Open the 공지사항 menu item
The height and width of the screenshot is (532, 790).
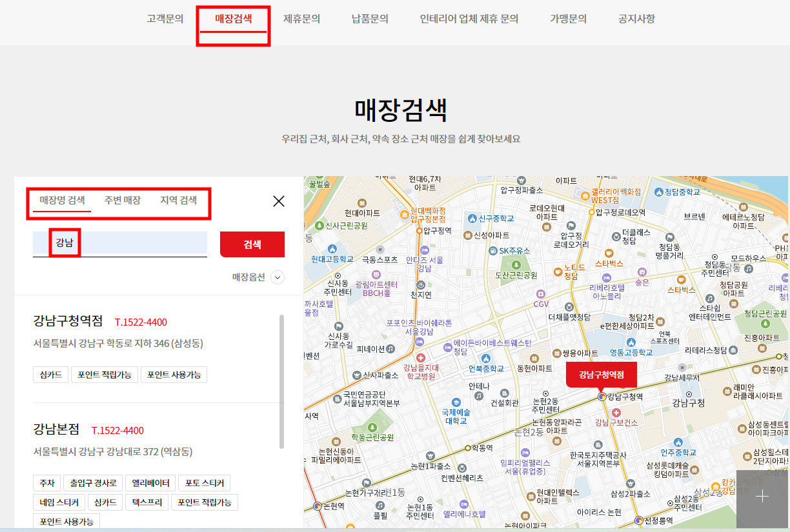636,19
